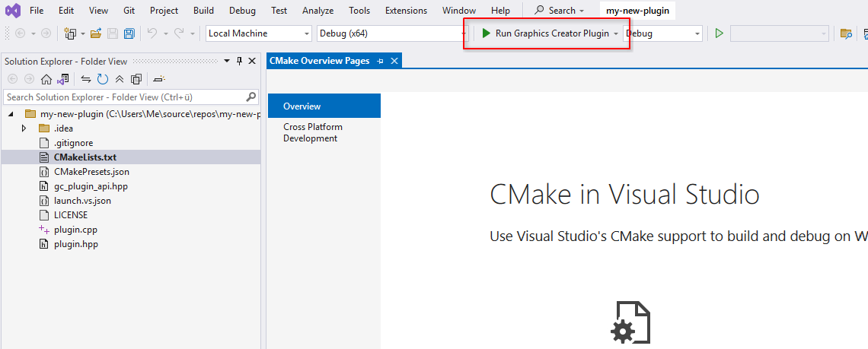Open the Edit menu
This screenshot has height=349, width=868.
click(66, 11)
